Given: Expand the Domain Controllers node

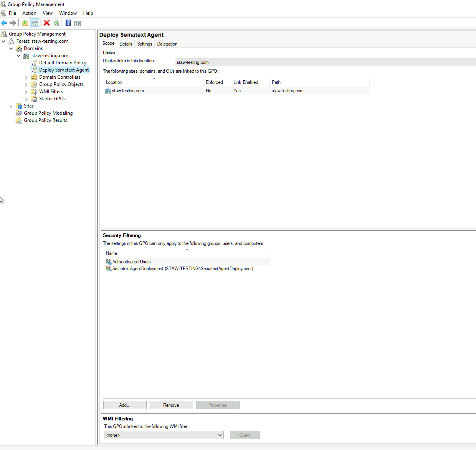Looking at the screenshot, I should [x=26, y=78].
